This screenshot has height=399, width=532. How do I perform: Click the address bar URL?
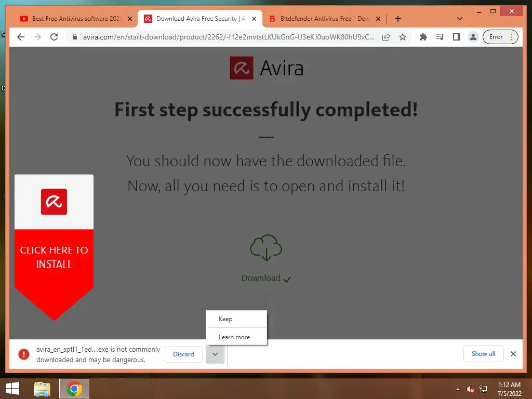tap(229, 37)
